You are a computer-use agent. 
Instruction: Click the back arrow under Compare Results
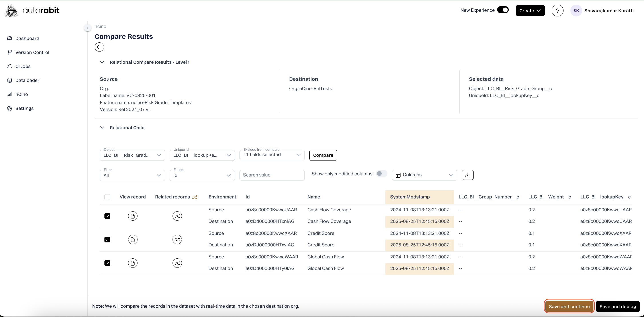pyautogui.click(x=99, y=47)
